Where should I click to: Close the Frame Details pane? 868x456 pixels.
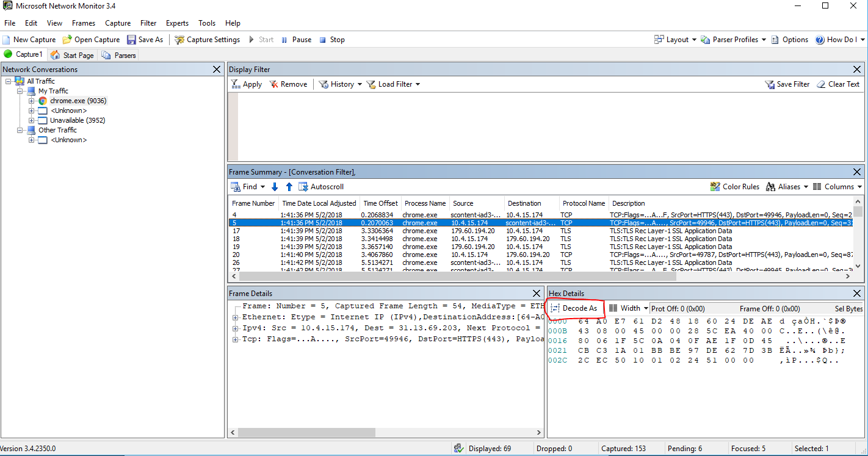click(x=537, y=294)
